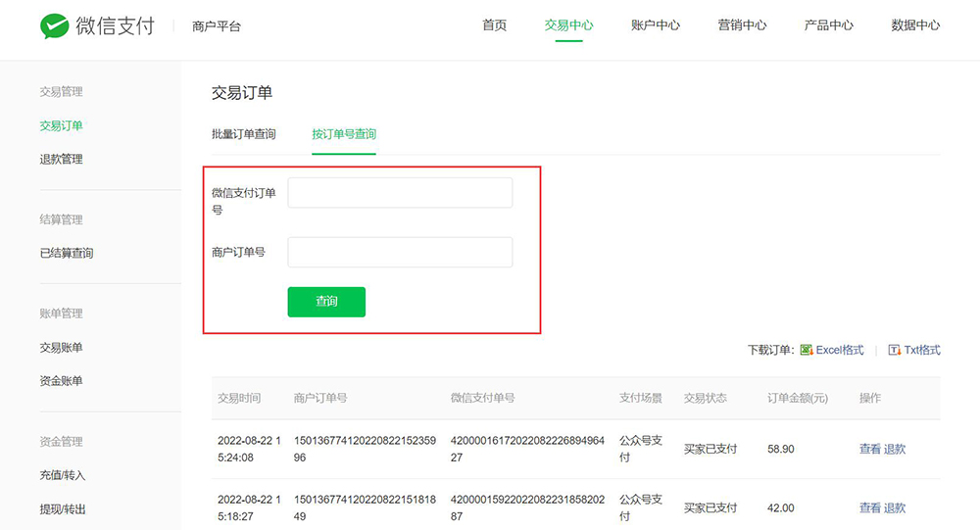The height and width of the screenshot is (530, 980).
Task: Download orders via Excel格式 link
Action: [x=840, y=350]
